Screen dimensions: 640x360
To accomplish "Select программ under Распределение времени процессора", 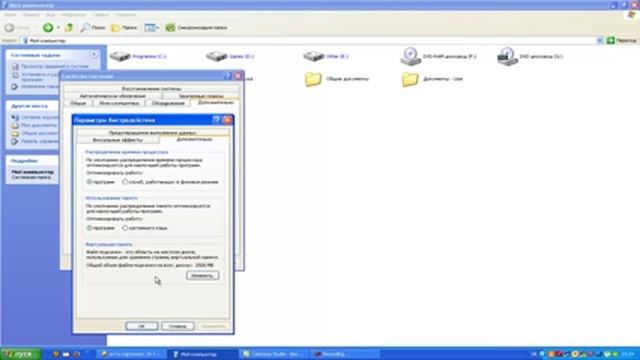I will [100, 182].
